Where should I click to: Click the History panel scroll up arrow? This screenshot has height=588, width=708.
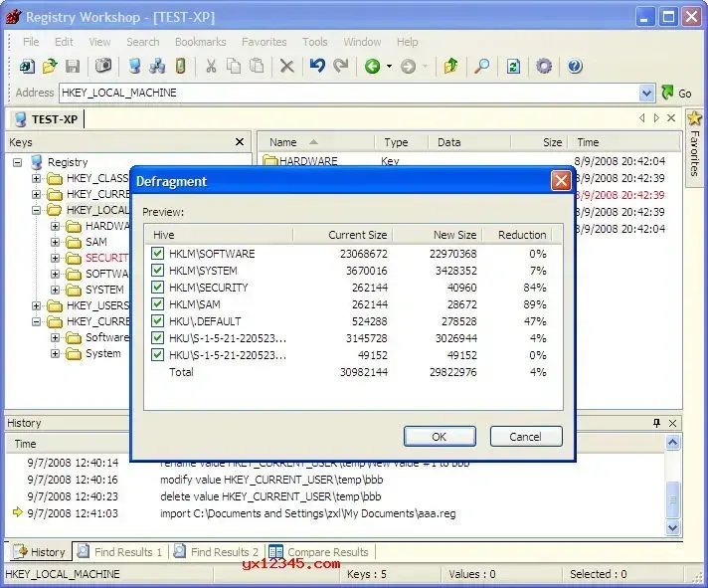pyautogui.click(x=672, y=442)
